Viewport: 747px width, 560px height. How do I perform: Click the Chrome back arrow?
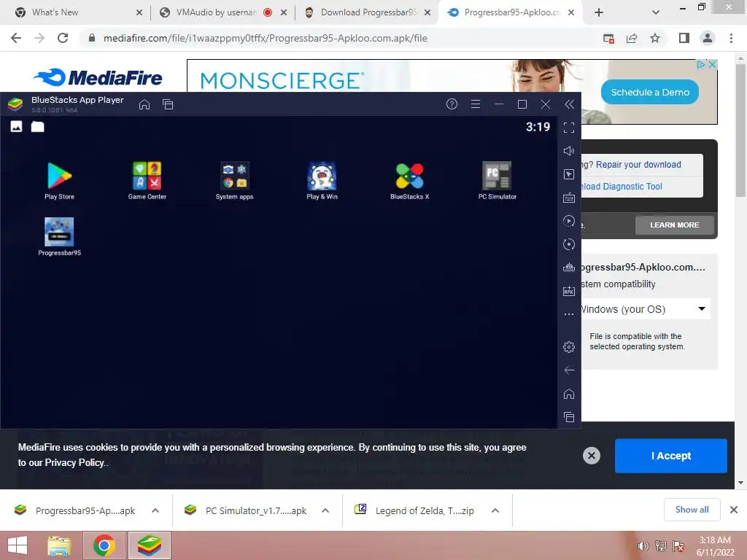tap(16, 38)
